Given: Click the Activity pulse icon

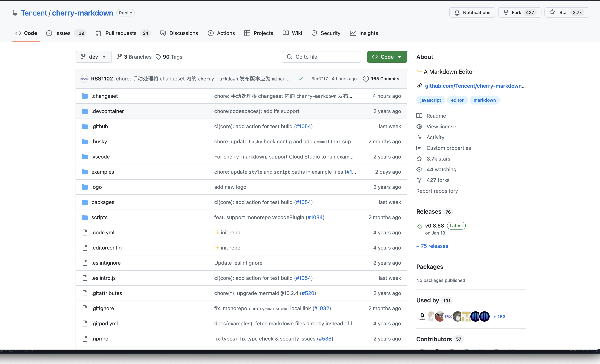Looking at the screenshot, I should (419, 137).
